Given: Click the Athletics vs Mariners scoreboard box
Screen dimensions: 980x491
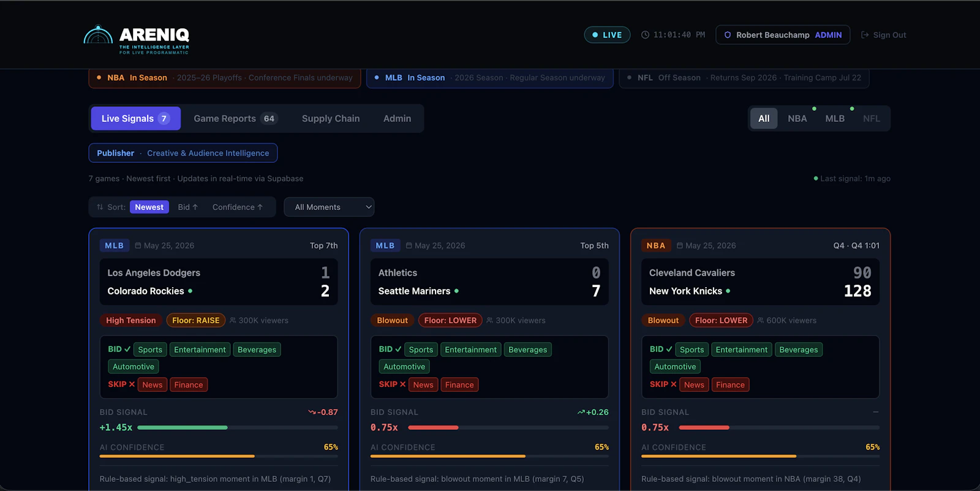Looking at the screenshot, I should click(489, 282).
